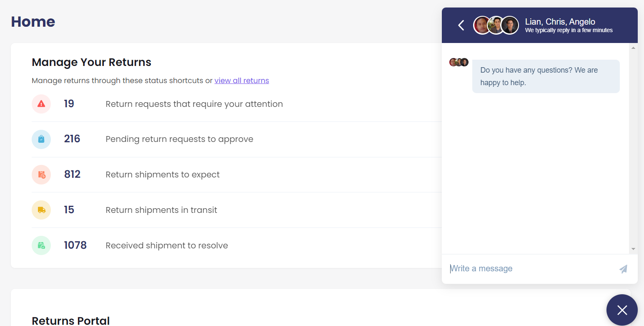Click the blue shopping bag pending icon

(41, 139)
